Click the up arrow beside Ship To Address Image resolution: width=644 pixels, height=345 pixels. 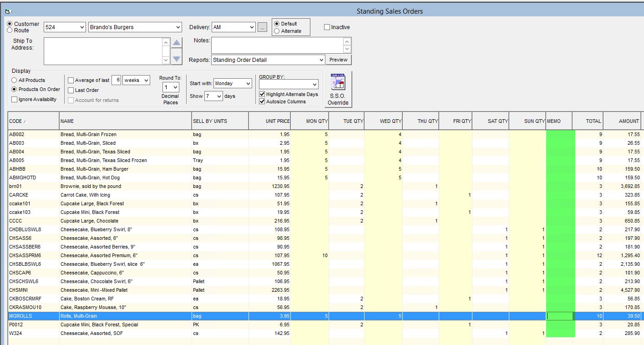pos(177,43)
